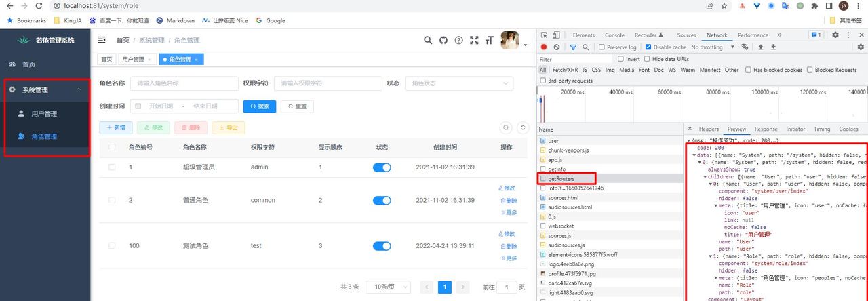This screenshot has height=301, width=868.
Task: Open the header search magnifier icon
Action: pos(428,41)
